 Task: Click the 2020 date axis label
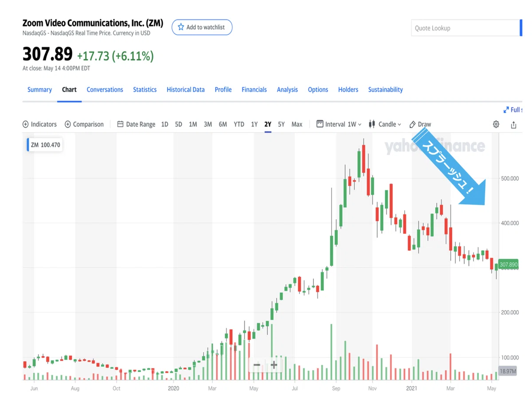coord(173,388)
